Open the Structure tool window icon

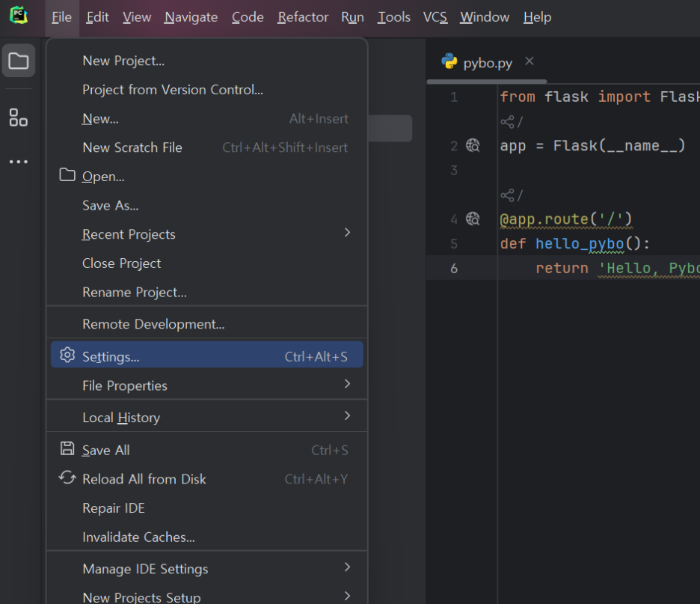18,118
